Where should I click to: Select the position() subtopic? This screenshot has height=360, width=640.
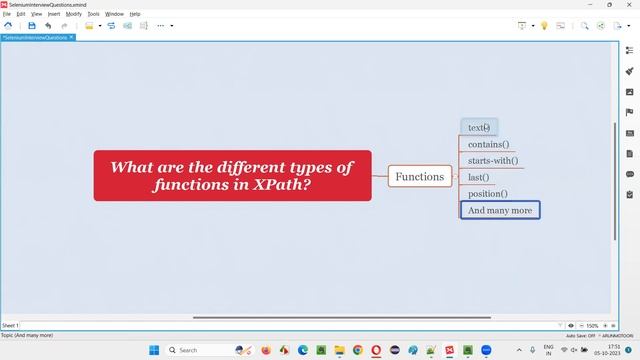click(x=488, y=193)
